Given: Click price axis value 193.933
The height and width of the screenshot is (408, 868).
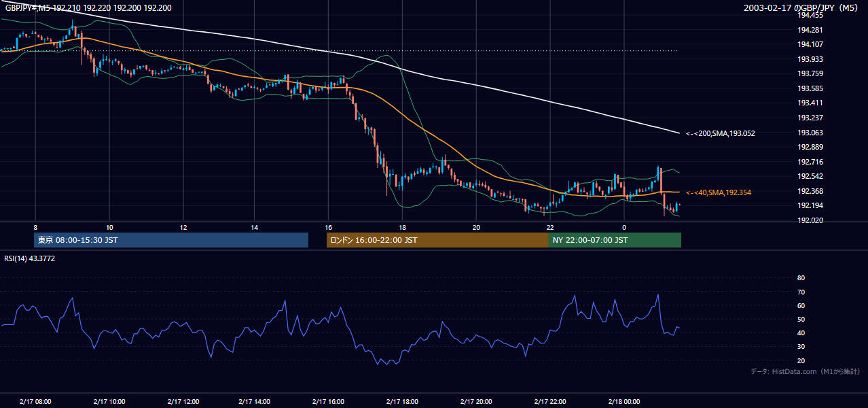Looking at the screenshot, I should point(810,59).
